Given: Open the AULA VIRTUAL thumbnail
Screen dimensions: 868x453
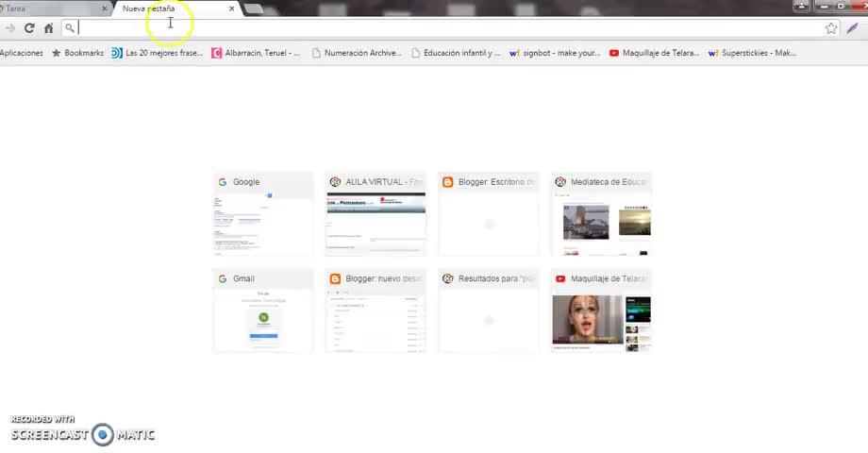Looking at the screenshot, I should 376,214.
